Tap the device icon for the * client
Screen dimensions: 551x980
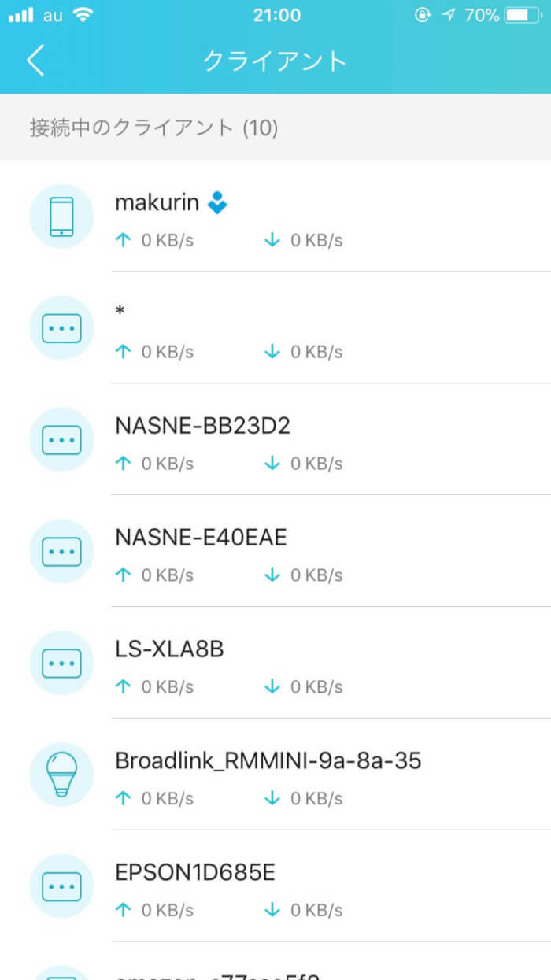click(61, 328)
